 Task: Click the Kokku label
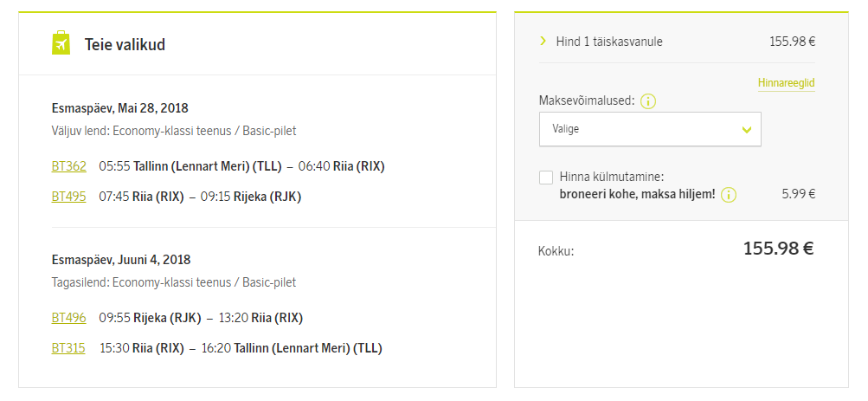(556, 251)
